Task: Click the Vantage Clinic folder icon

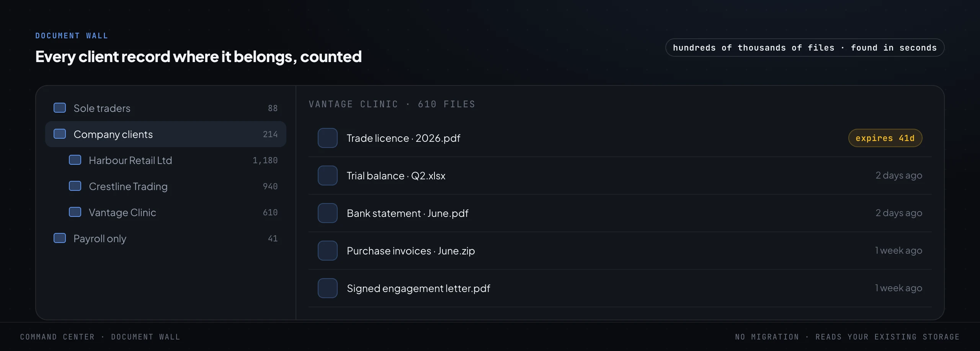Action: click(75, 212)
